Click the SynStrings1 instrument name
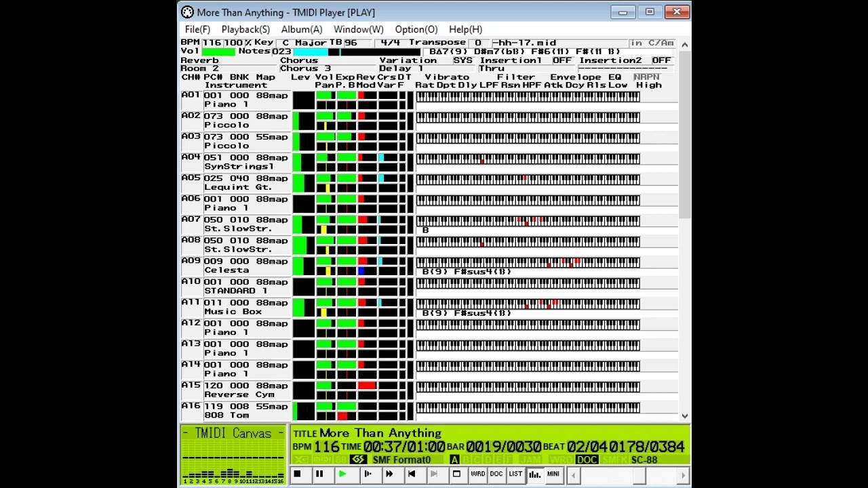The image size is (868, 488). [x=239, y=167]
